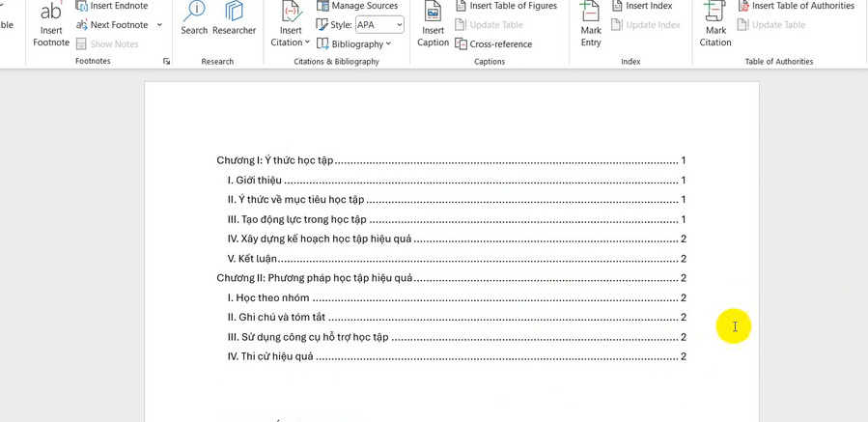Open the Footnotes dialog launcher
This screenshot has width=868, height=422.
167,62
